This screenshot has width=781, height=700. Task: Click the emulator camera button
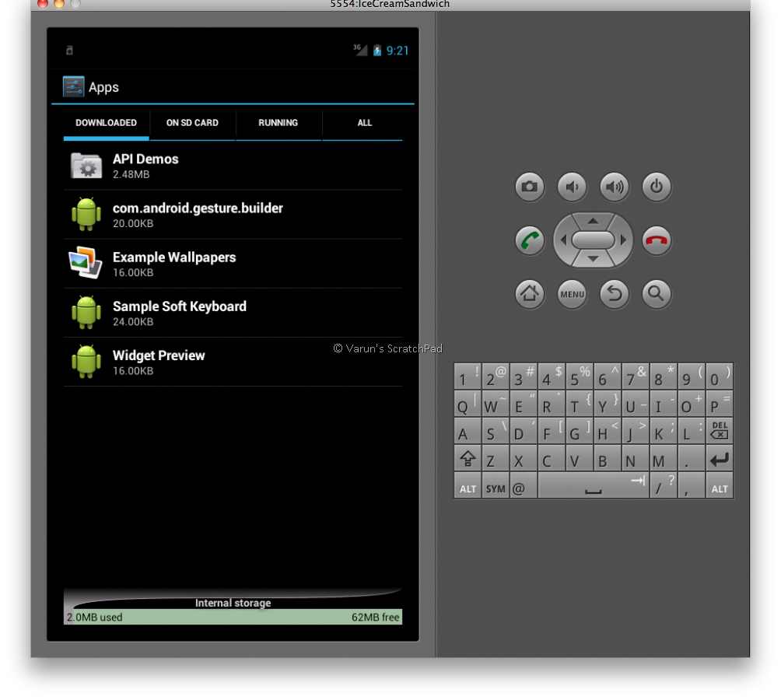click(x=529, y=187)
